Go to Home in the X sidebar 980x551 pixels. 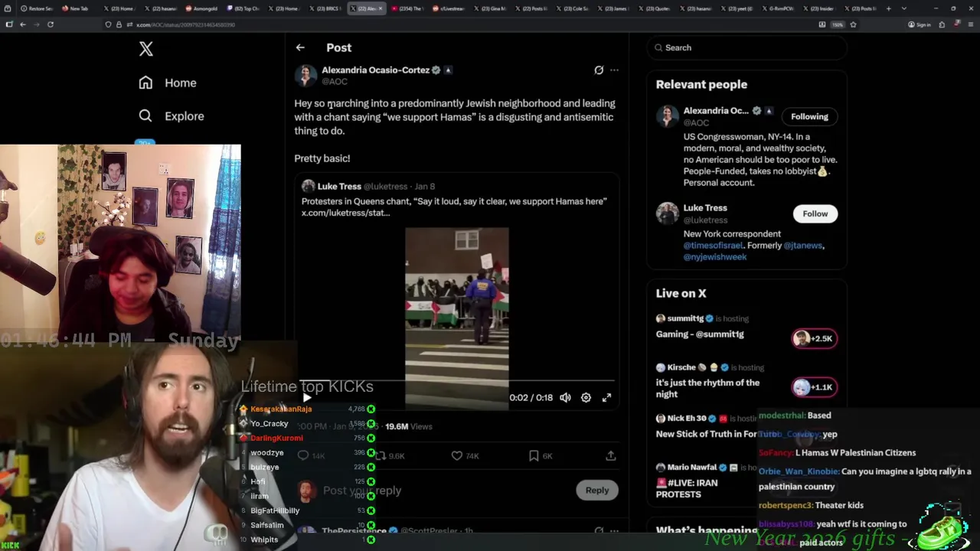tap(168, 83)
